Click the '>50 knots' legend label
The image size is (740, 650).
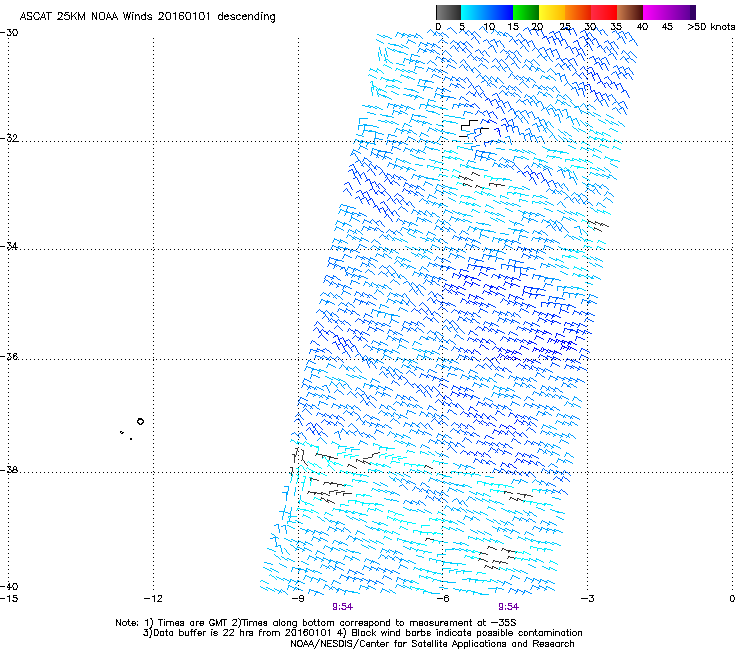[x=711, y=26]
